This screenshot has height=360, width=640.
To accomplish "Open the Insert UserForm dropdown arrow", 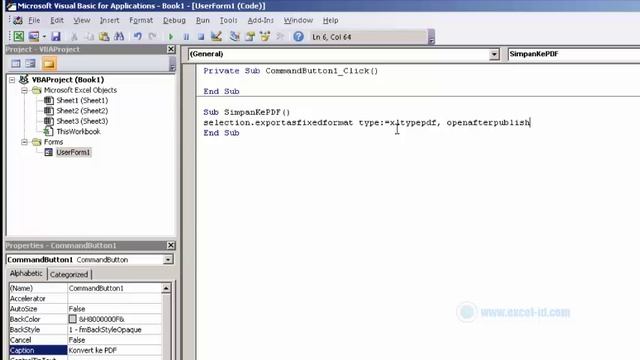I will tap(44, 36).
